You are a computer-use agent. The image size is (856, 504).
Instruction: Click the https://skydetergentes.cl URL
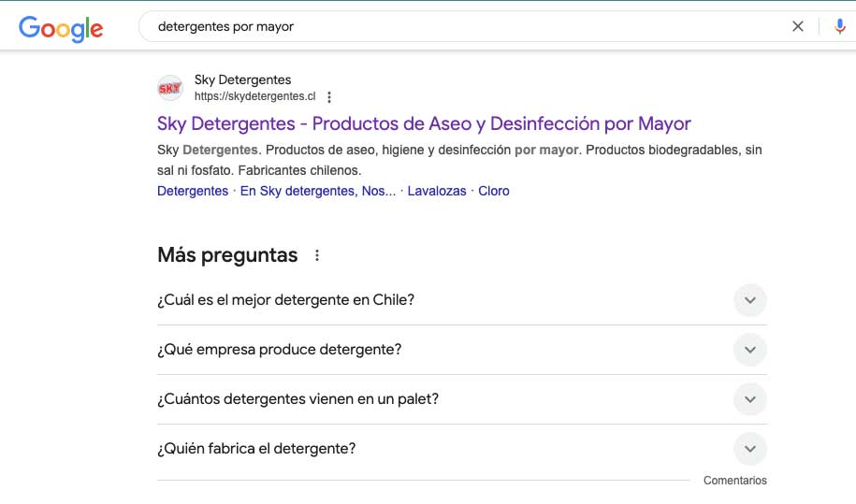point(255,96)
